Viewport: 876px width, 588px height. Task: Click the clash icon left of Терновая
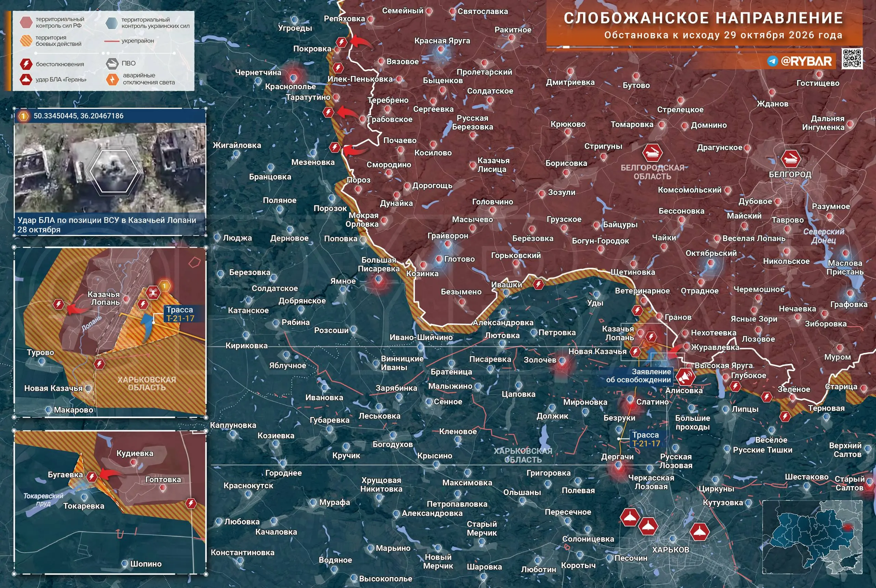coord(785,416)
